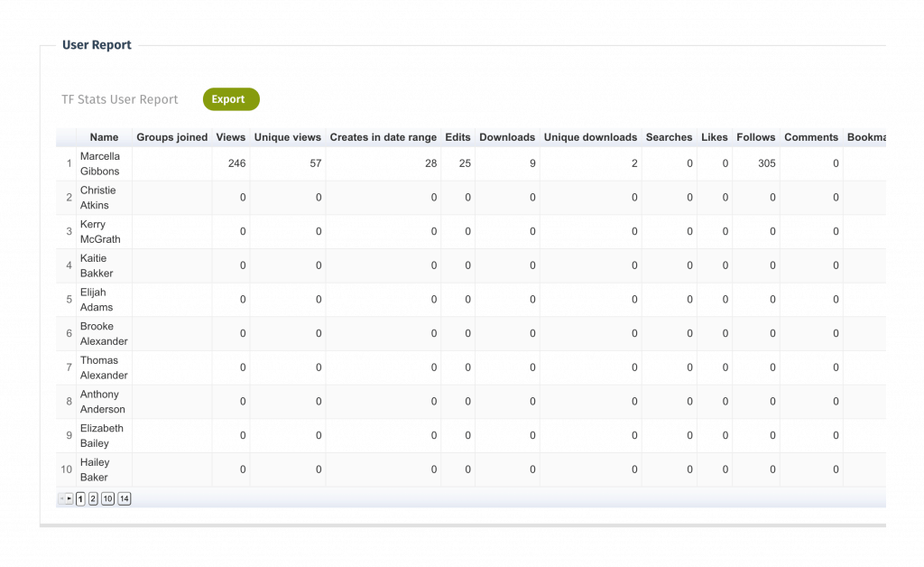Jump to page 10 in the pager
The width and height of the screenshot is (924, 567).
107,498
